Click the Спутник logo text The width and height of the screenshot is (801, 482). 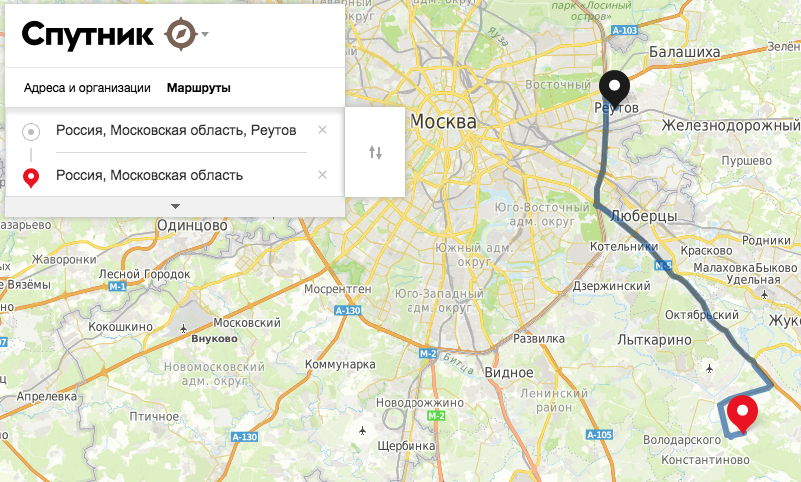(87, 35)
